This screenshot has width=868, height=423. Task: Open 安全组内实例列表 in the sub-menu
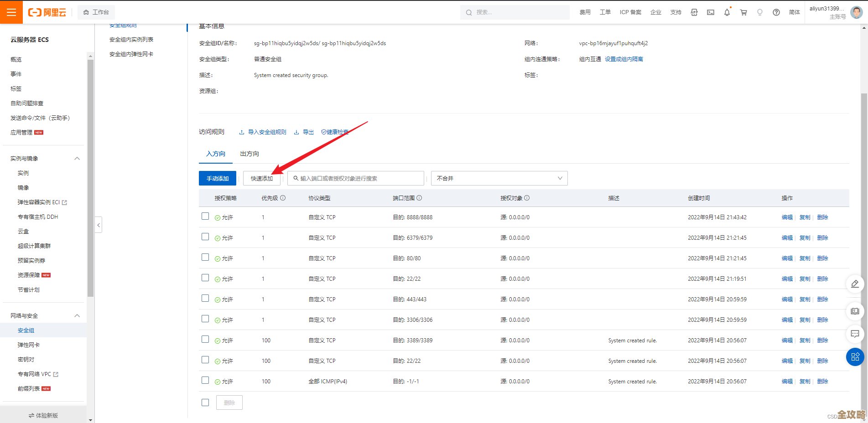pyautogui.click(x=131, y=40)
